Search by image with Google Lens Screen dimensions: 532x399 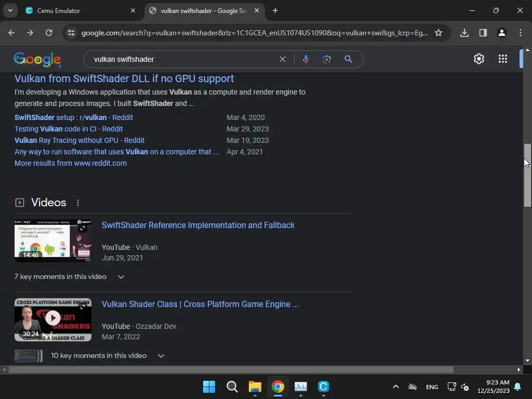click(x=327, y=59)
